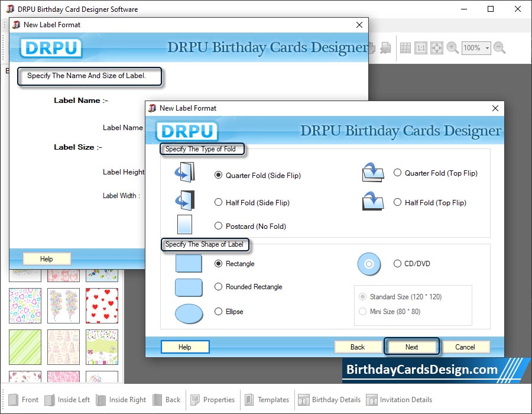Switch to the Inside Right tab label

point(128,400)
